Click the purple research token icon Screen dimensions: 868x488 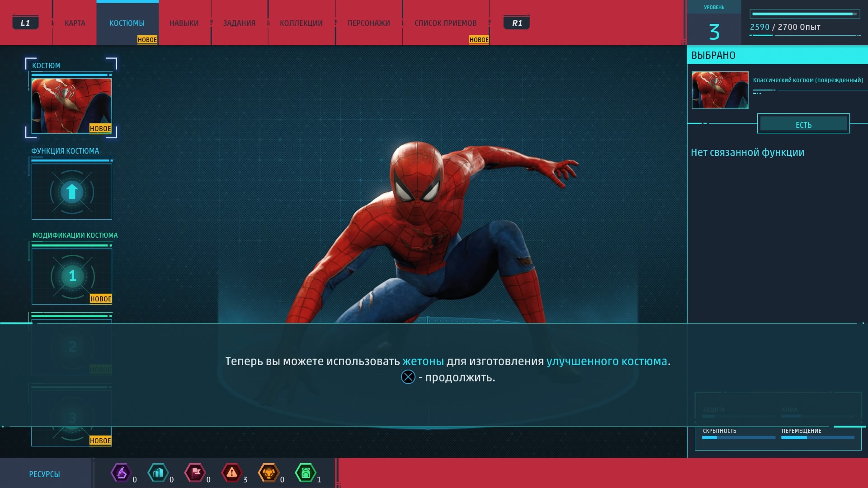pos(121,473)
